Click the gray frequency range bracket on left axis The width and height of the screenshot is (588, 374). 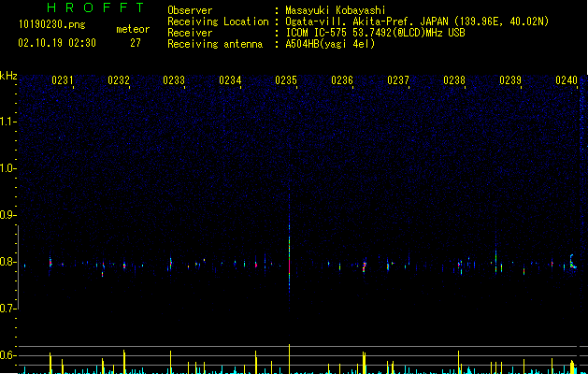pos(19,267)
